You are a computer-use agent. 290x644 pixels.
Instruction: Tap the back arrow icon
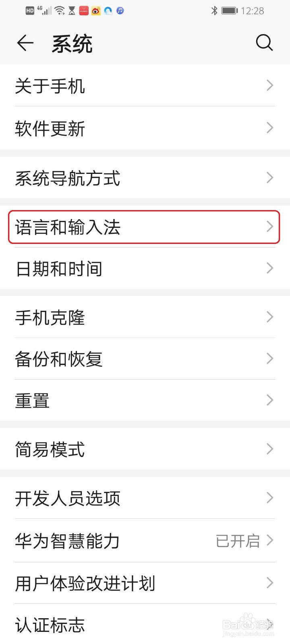[x=25, y=43]
